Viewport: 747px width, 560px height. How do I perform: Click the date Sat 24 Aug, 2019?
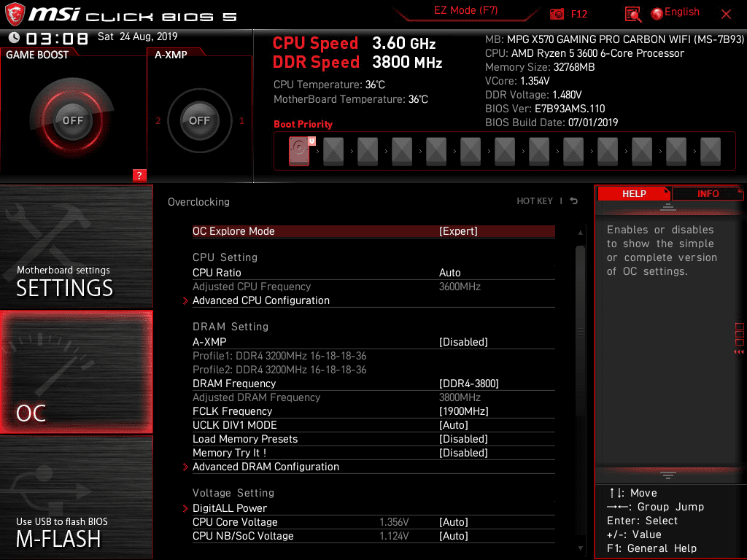point(138,36)
